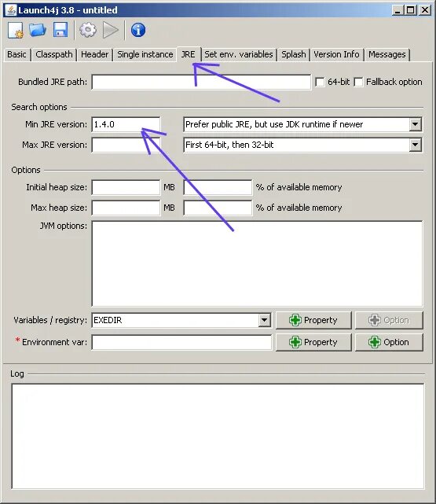Enable the 64-bit checkbox
This screenshot has width=436, height=504.
pyautogui.click(x=320, y=82)
